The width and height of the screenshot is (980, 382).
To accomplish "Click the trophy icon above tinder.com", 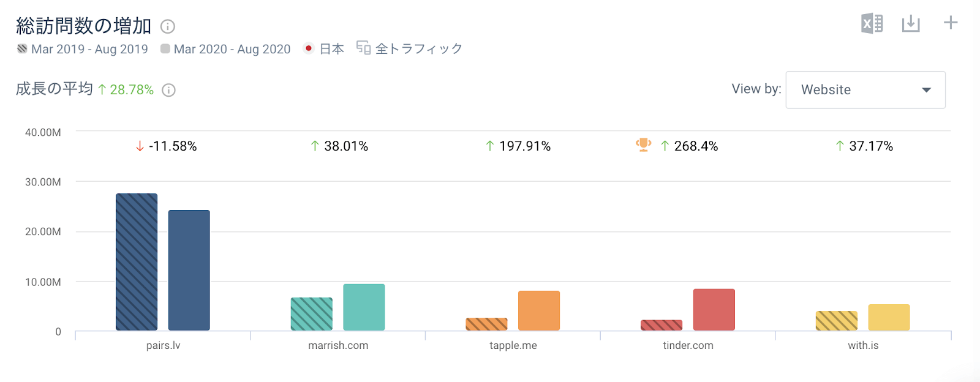I will point(643,145).
